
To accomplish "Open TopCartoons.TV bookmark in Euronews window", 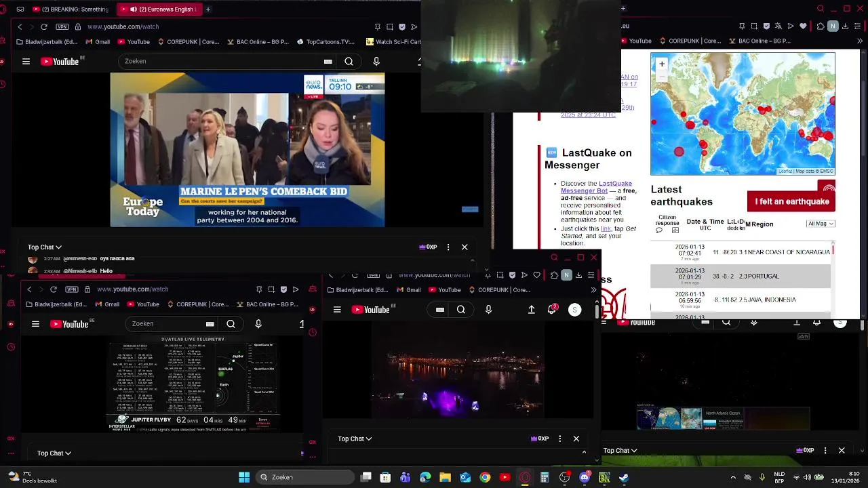I will [325, 42].
